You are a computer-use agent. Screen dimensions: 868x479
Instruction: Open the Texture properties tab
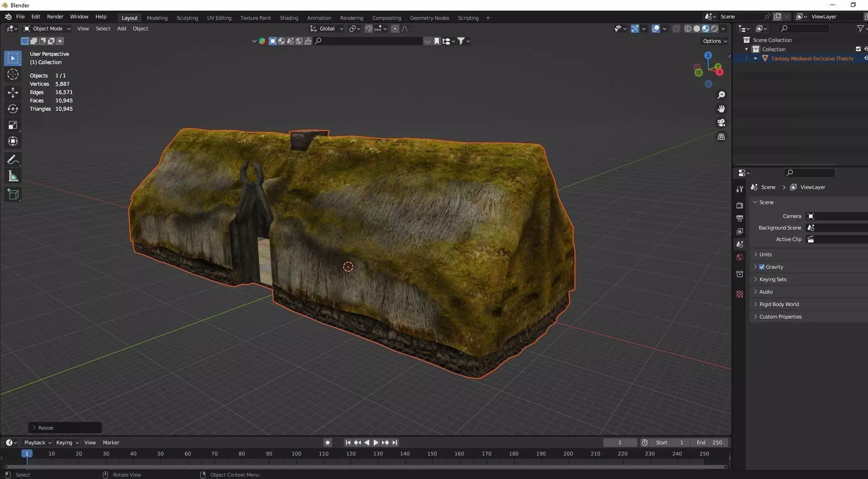(740, 294)
